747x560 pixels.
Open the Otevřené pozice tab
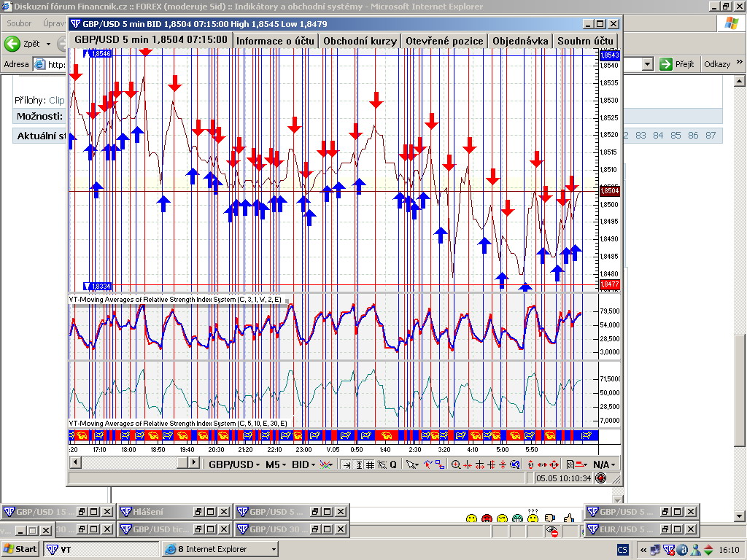point(444,41)
